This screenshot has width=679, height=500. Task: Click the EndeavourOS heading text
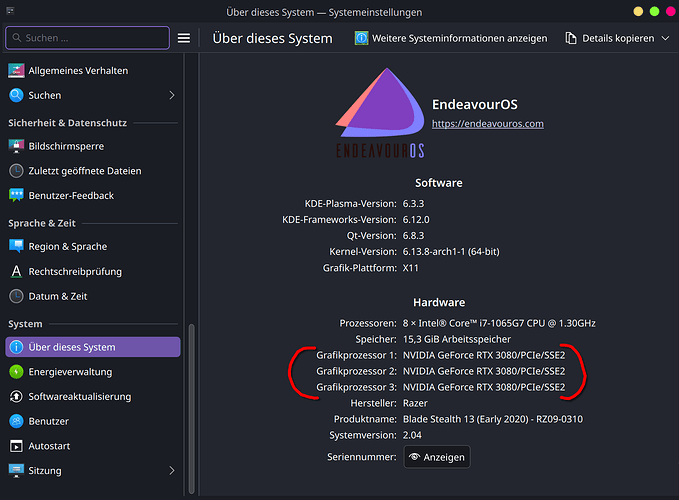(x=475, y=104)
